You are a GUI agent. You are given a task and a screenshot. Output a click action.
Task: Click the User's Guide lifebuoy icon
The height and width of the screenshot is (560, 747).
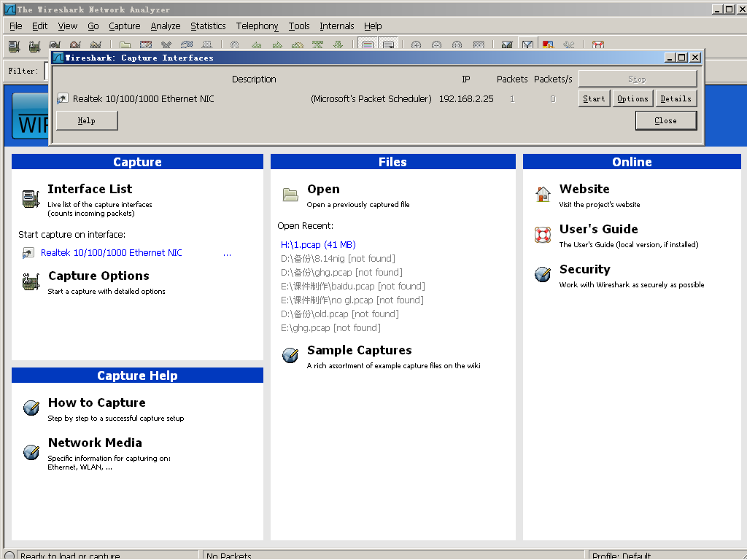[x=543, y=235]
